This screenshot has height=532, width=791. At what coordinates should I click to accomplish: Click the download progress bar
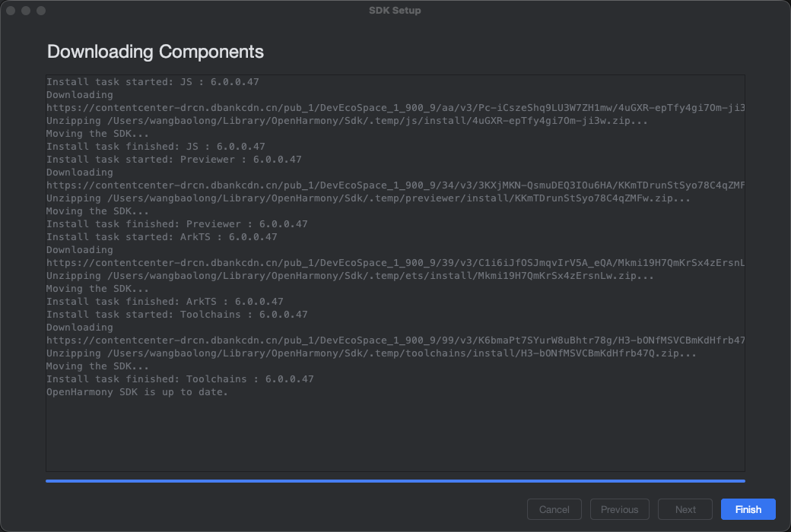(x=395, y=481)
